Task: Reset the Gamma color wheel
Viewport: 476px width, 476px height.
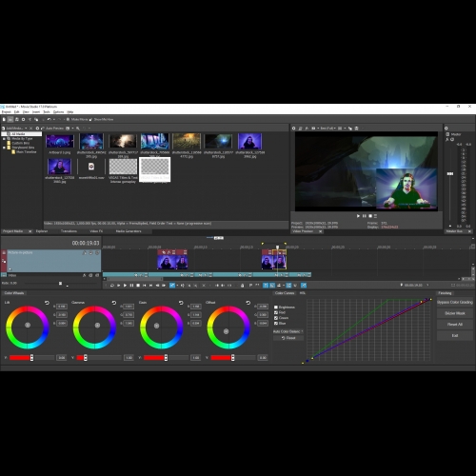Action: pyautogui.click(x=114, y=303)
